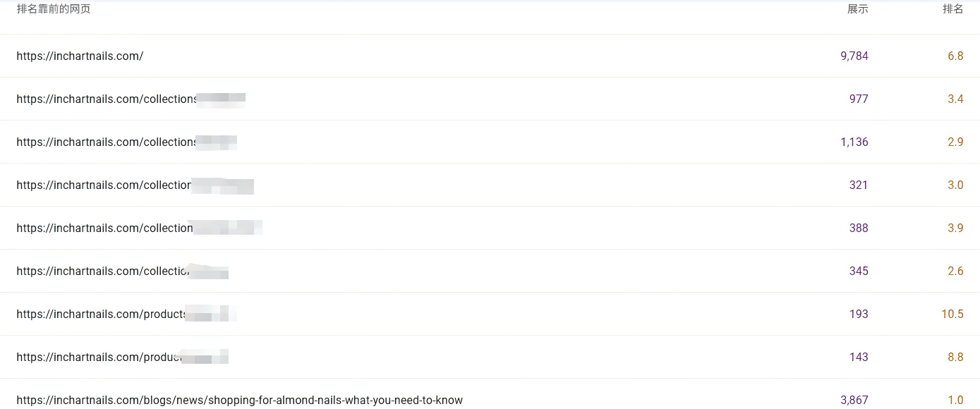
Task: Open the almond nails blog article link
Action: click(x=239, y=400)
